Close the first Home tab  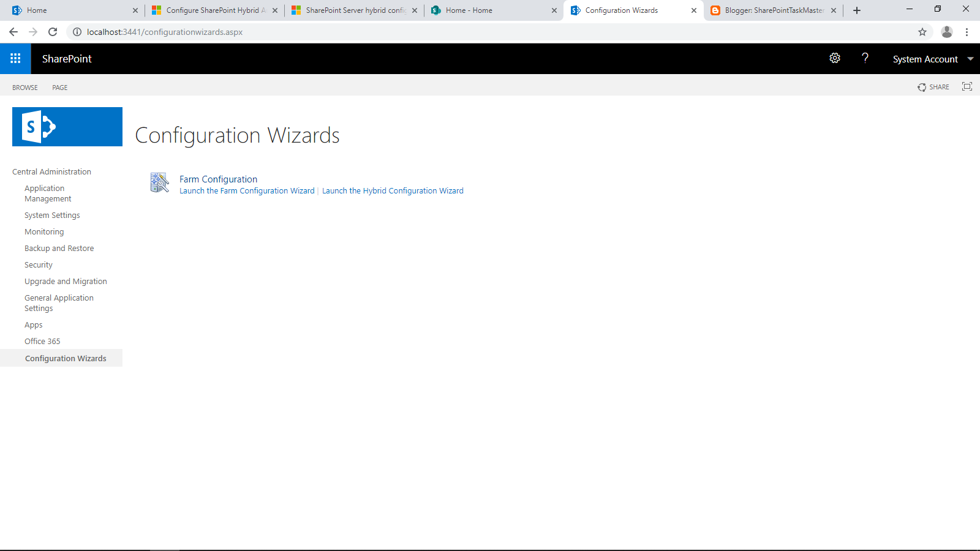(x=135, y=10)
